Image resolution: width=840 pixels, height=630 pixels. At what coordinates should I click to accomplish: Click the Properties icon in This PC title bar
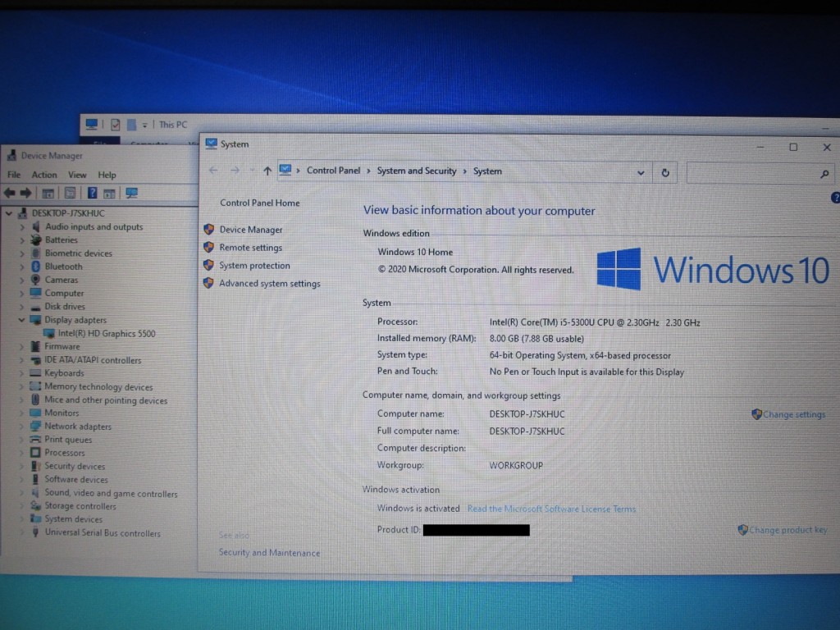pyautogui.click(x=115, y=125)
